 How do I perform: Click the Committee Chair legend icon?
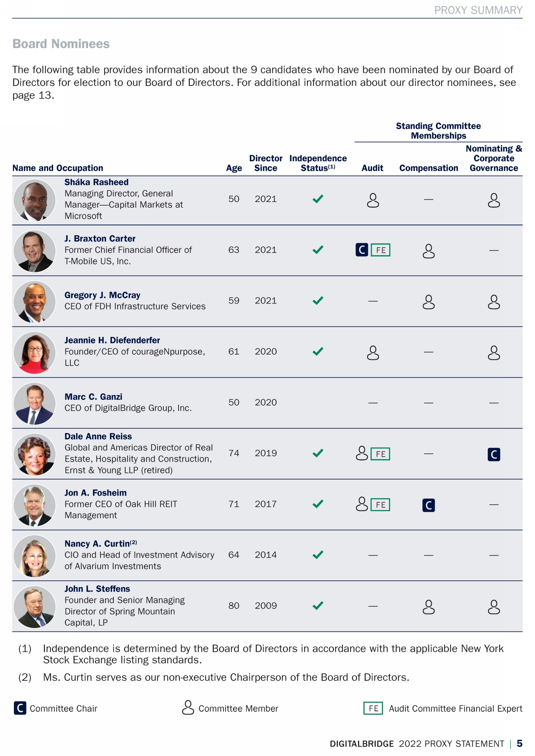coord(20,708)
